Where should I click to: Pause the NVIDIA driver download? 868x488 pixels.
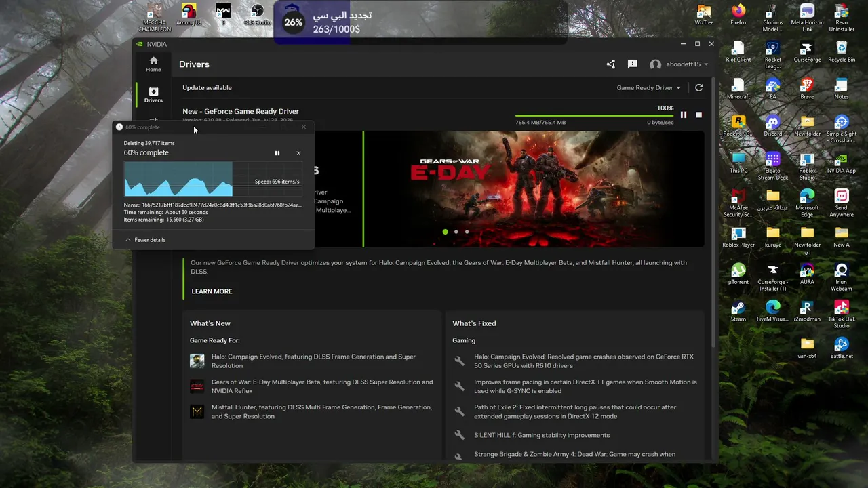(684, 115)
